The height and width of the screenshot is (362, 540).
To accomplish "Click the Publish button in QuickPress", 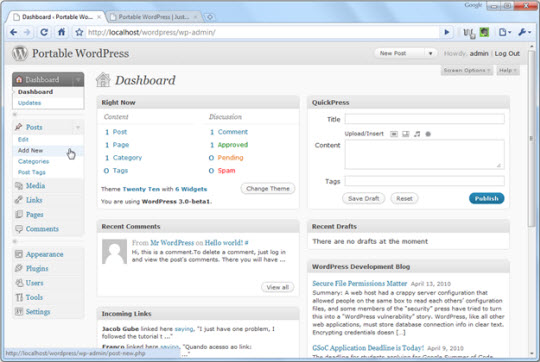I will click(486, 198).
